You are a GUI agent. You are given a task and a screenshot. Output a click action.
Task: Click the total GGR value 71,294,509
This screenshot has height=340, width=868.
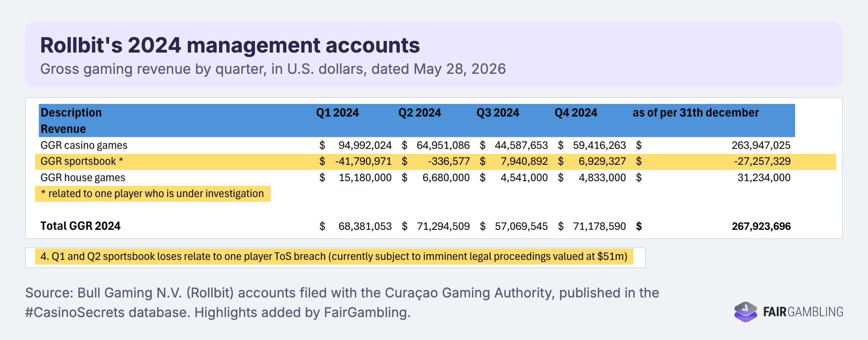click(x=443, y=226)
